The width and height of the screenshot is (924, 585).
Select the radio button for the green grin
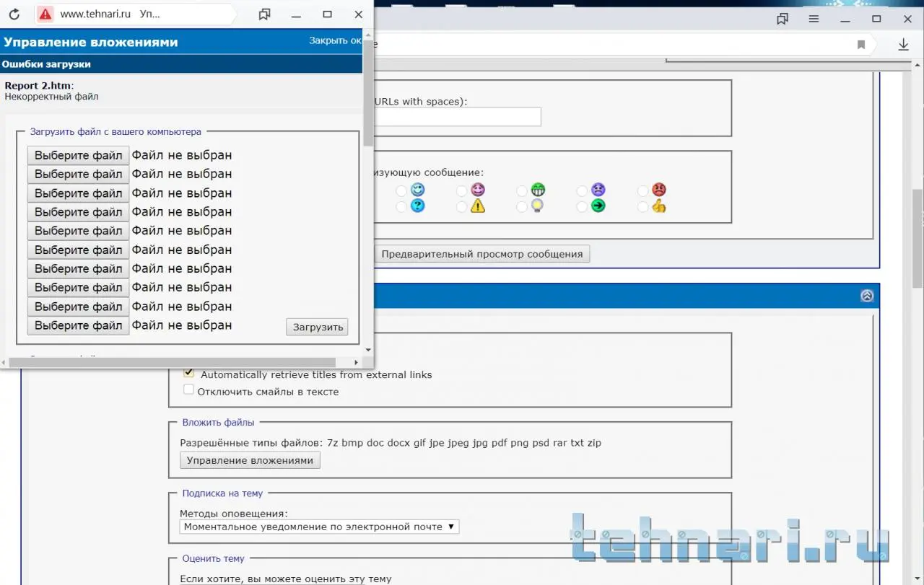tap(522, 191)
